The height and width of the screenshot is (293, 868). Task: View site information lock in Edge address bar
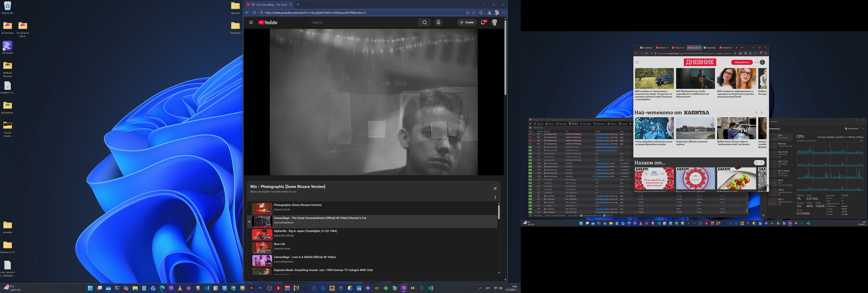click(x=261, y=13)
